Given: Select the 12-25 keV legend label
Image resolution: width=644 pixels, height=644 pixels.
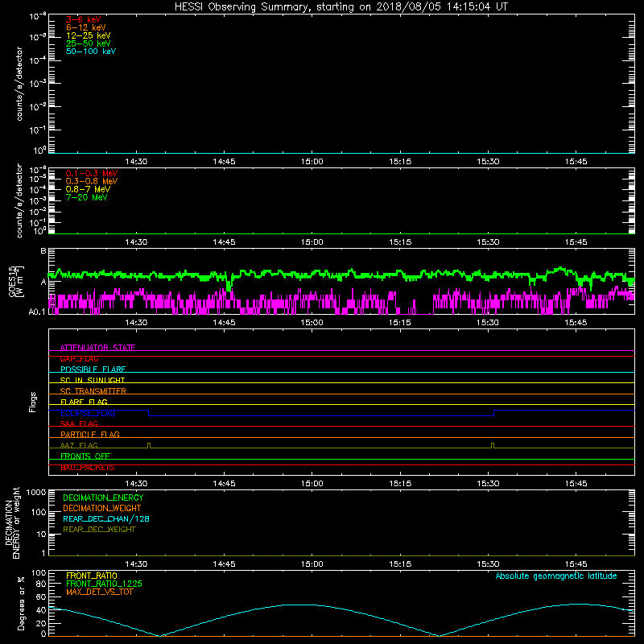Looking at the screenshot, I should pos(88,35).
